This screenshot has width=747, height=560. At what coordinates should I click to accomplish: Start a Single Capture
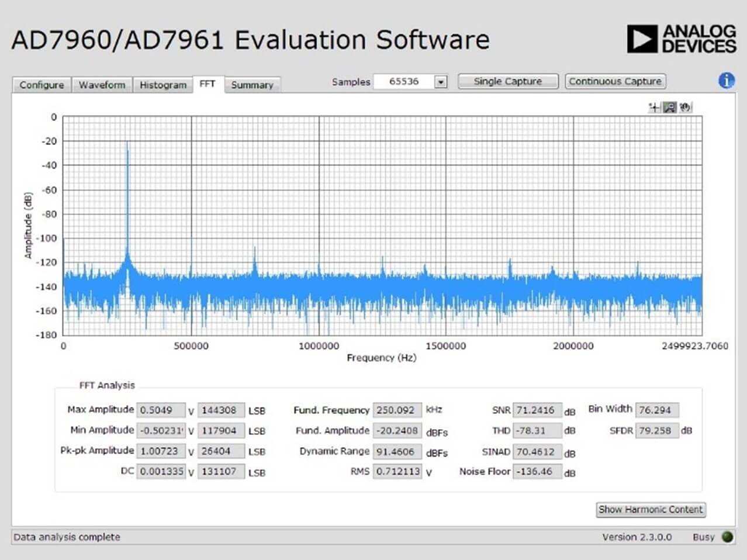[508, 81]
